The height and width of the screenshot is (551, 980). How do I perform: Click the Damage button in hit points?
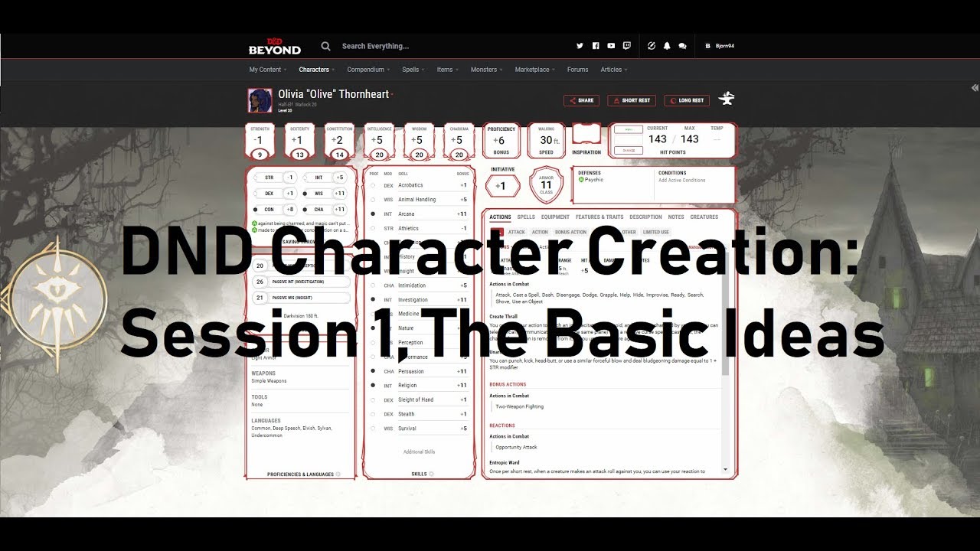(x=628, y=151)
